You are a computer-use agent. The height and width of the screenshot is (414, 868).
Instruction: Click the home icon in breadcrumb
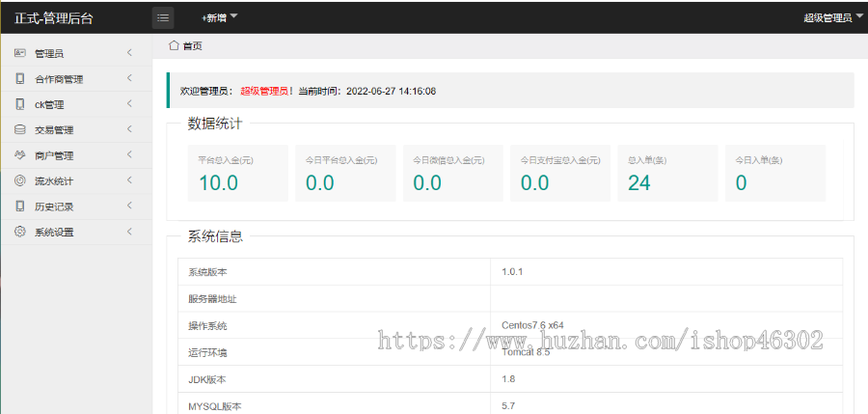[x=174, y=45]
